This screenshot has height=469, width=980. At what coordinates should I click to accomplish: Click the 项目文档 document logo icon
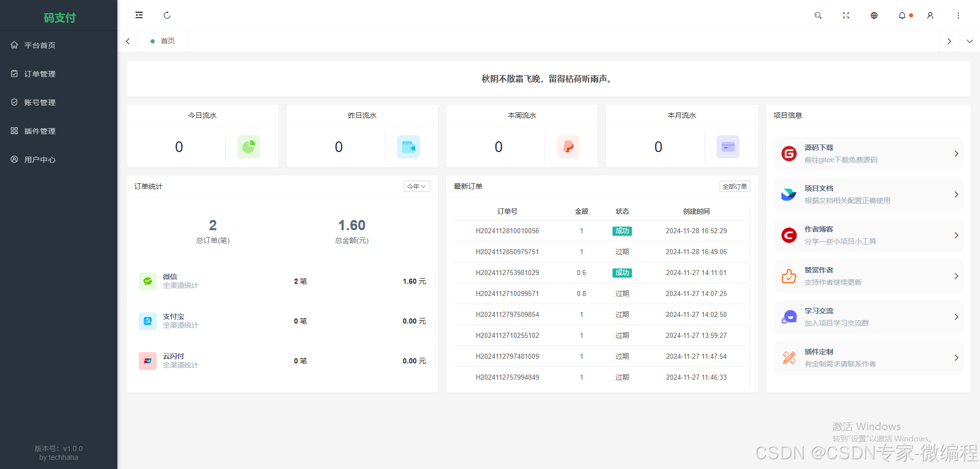(x=789, y=194)
